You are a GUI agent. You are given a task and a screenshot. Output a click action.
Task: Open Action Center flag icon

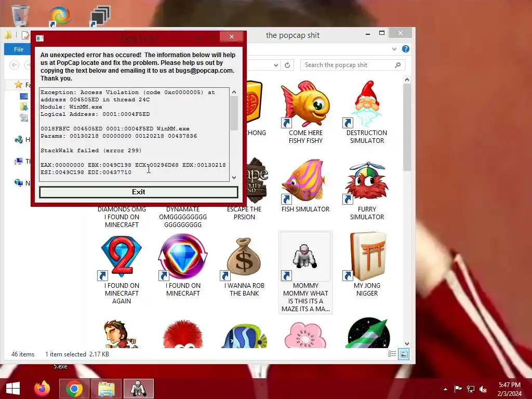pos(458,389)
